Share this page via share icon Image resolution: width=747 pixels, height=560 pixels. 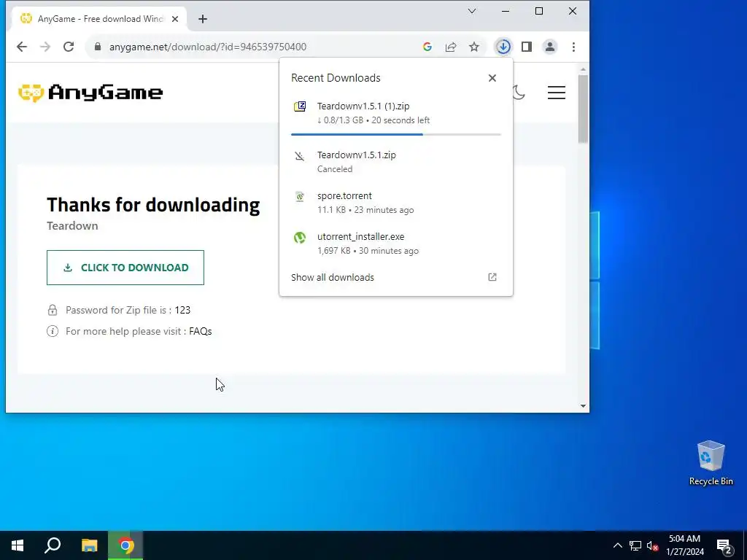point(451,47)
